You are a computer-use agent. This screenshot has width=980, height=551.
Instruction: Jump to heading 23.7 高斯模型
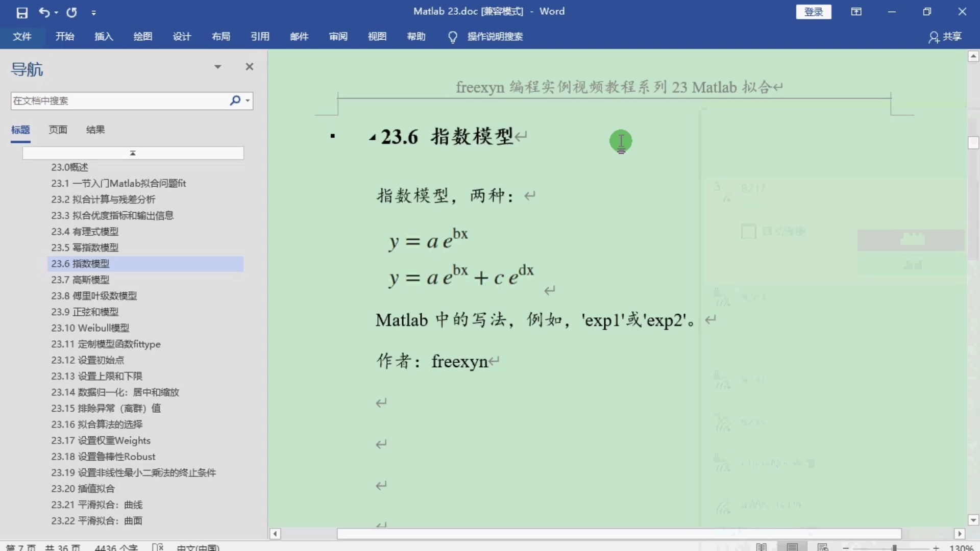pos(80,280)
